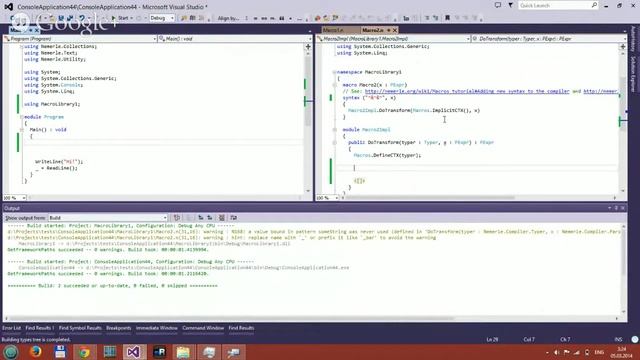Collapse the namespace MacroLibrary1 block
The image size is (640, 360).
[334, 72]
